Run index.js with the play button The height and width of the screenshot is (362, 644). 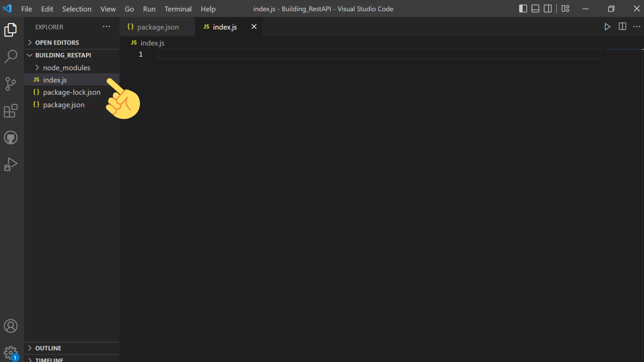click(x=607, y=27)
